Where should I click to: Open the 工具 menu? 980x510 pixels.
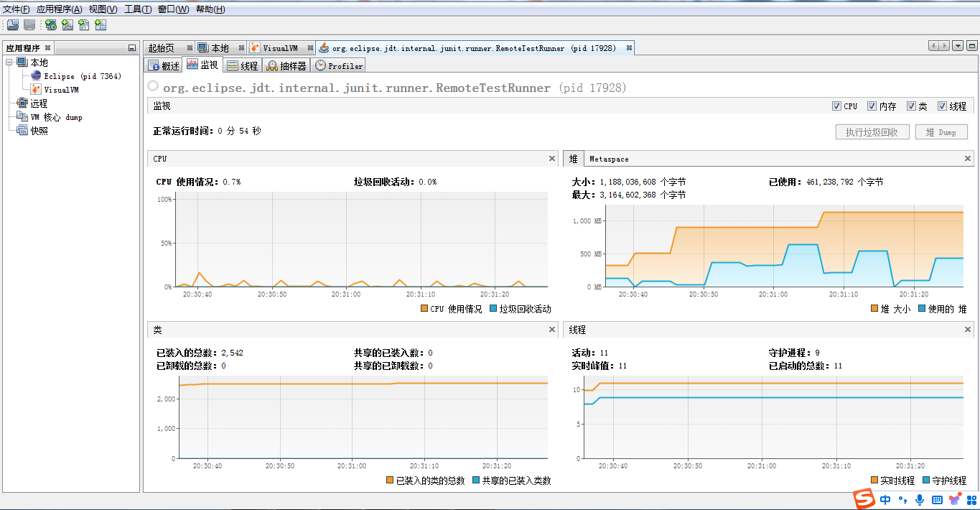(x=138, y=9)
